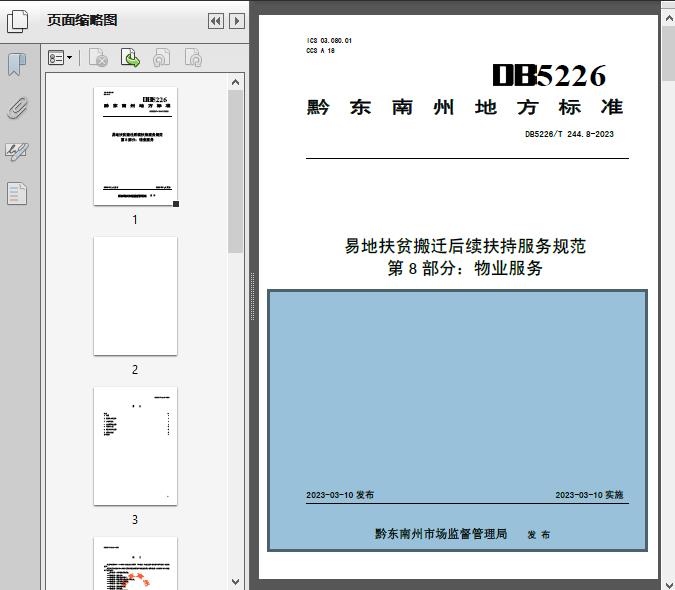Screen dimensions: 675x590
Task: Click the thumbnail pane scrollbar thumb
Action: point(235,171)
